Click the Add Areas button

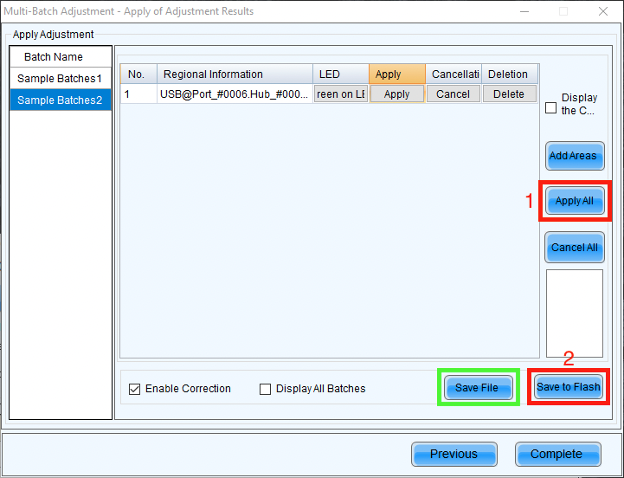tap(574, 156)
